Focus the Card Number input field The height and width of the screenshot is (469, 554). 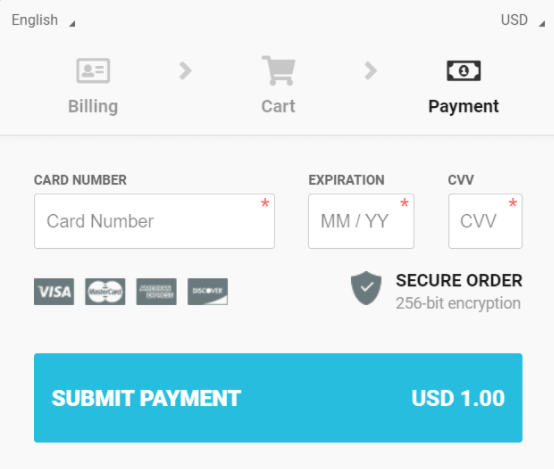(154, 221)
